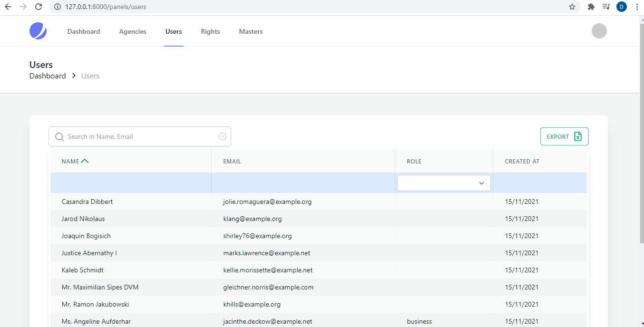Focus the Search in Name, Email field

click(141, 136)
